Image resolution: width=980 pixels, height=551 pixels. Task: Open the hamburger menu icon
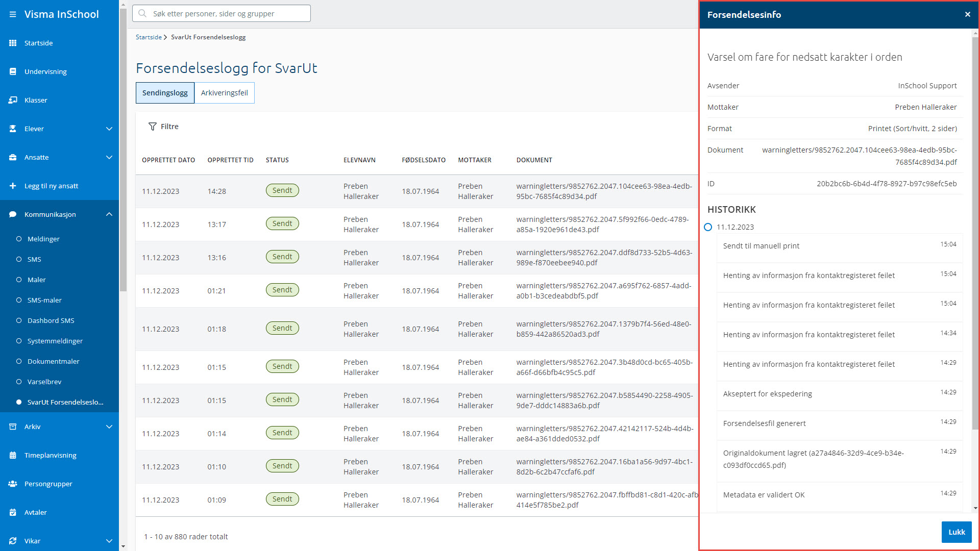click(x=13, y=14)
